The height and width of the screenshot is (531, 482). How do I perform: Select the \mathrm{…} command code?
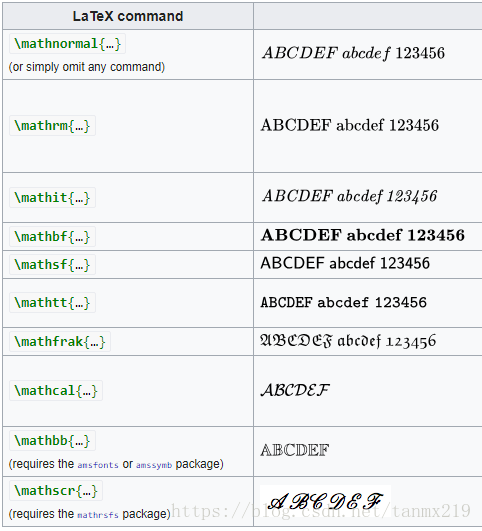click(x=53, y=126)
